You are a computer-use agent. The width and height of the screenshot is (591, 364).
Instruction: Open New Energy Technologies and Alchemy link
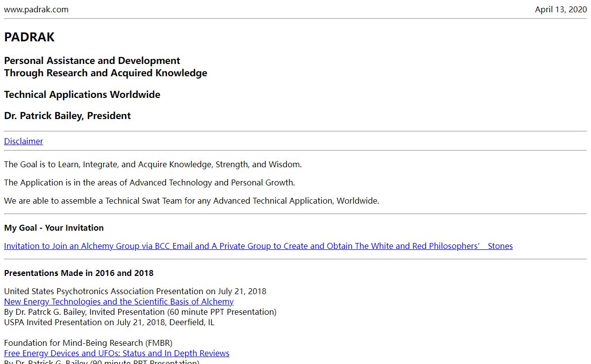[119, 302]
